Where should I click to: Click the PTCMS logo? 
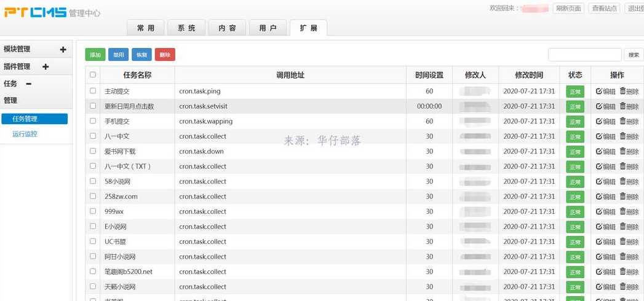pos(34,12)
